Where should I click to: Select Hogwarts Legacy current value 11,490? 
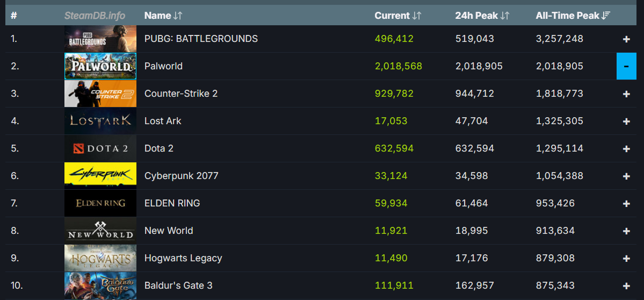pyautogui.click(x=391, y=259)
